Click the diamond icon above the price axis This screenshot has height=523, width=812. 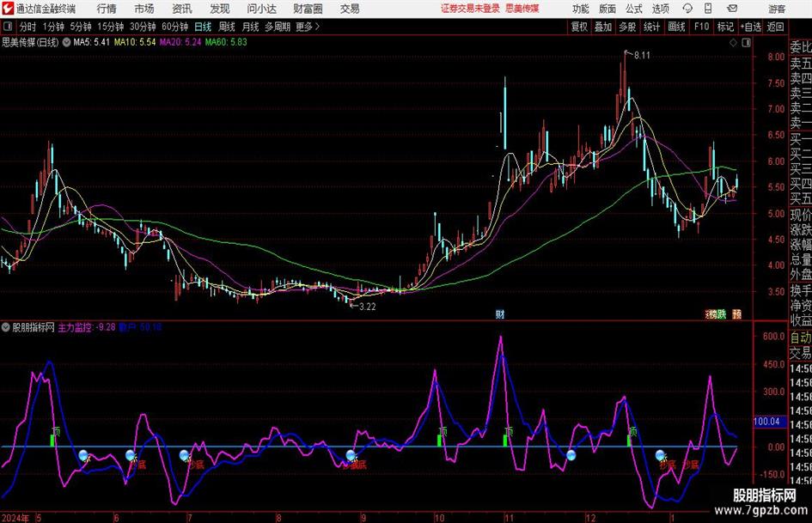pyautogui.click(x=733, y=43)
